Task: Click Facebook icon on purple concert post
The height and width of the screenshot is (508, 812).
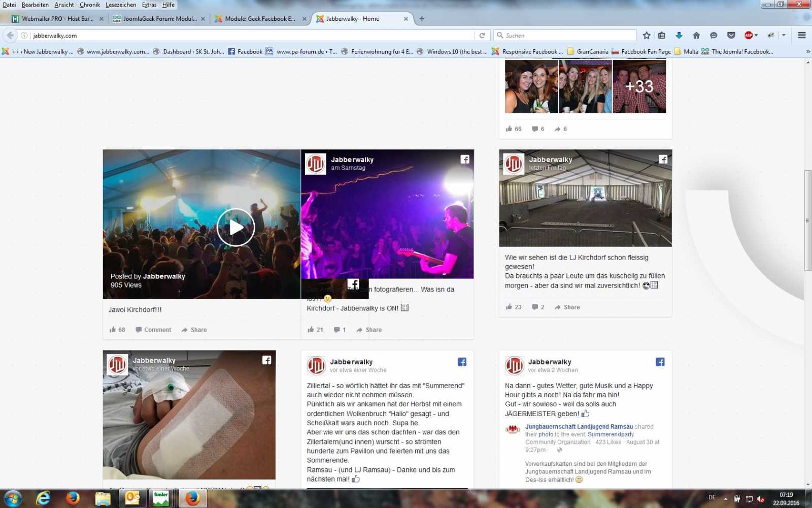Action: tap(465, 159)
